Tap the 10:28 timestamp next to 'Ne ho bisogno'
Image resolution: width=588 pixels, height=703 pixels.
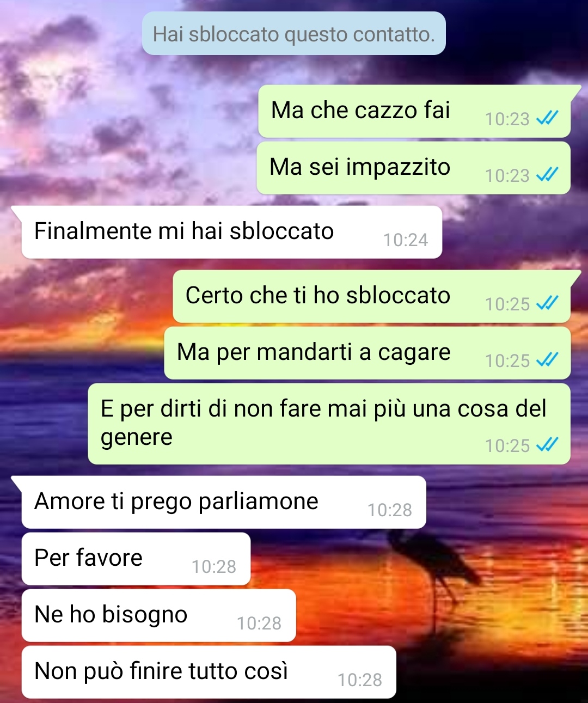(259, 623)
